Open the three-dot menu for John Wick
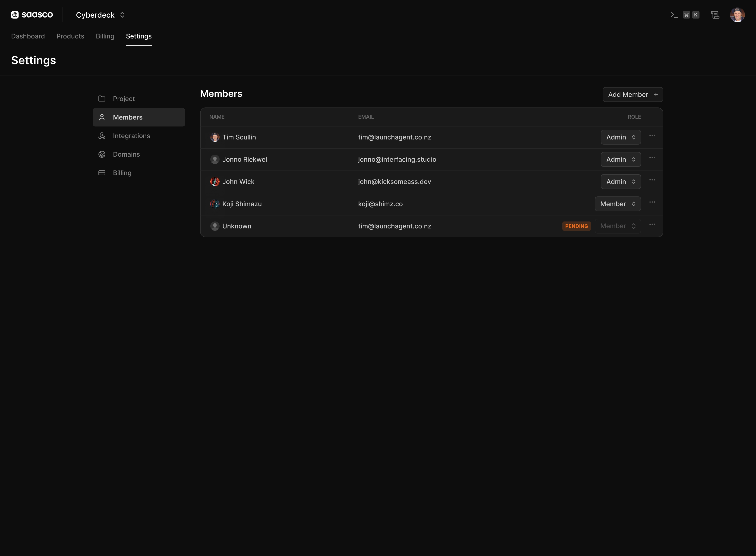 652,180
